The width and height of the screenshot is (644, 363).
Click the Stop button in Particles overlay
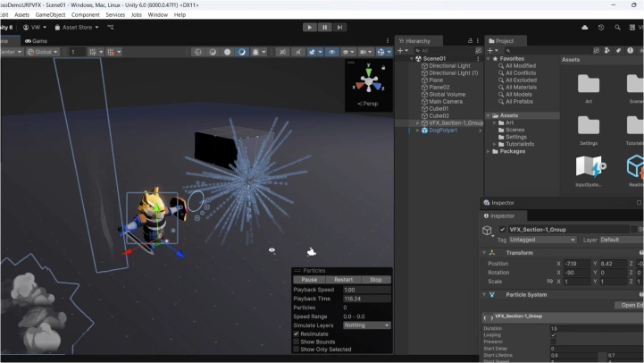[376, 280]
